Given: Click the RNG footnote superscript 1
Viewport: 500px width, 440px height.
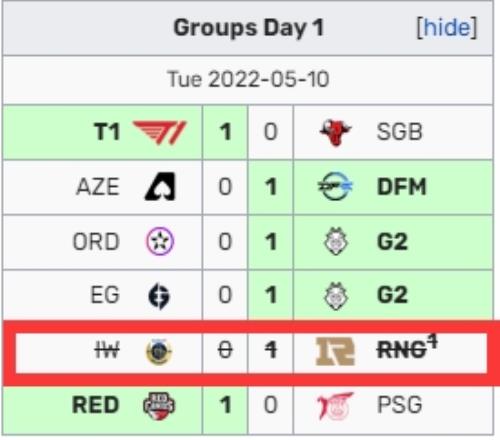Looking at the screenshot, I should tap(433, 342).
